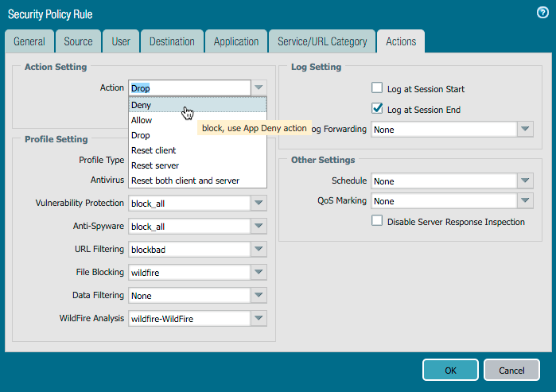
Task: Enable Log at Session Start checkbox
Action: [377, 89]
